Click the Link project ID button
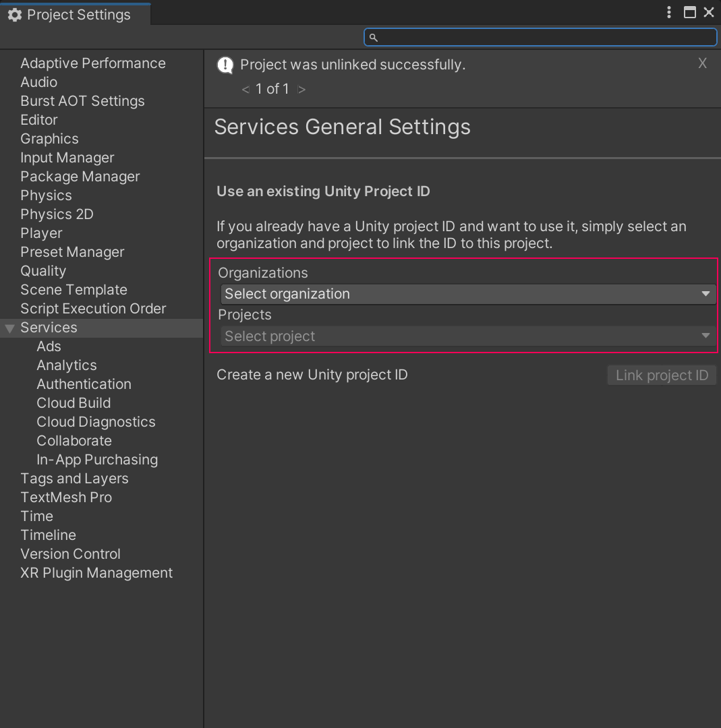The image size is (721, 728). tap(661, 375)
